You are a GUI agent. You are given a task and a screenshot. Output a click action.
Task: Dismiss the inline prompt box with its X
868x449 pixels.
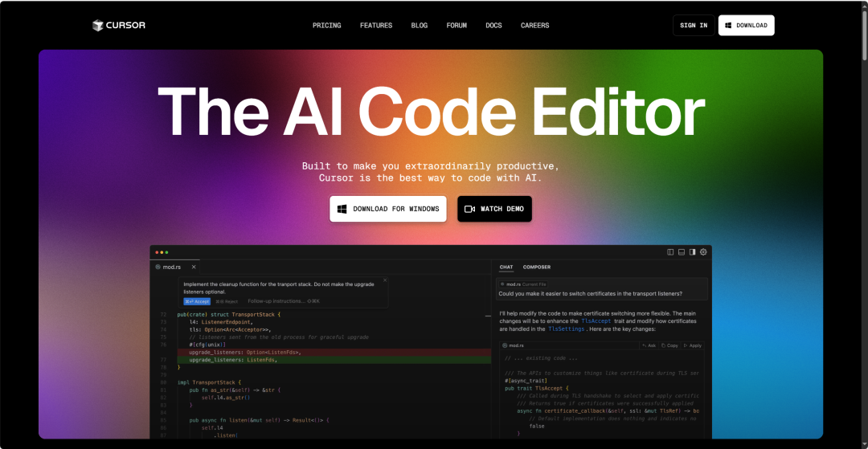coord(385,280)
